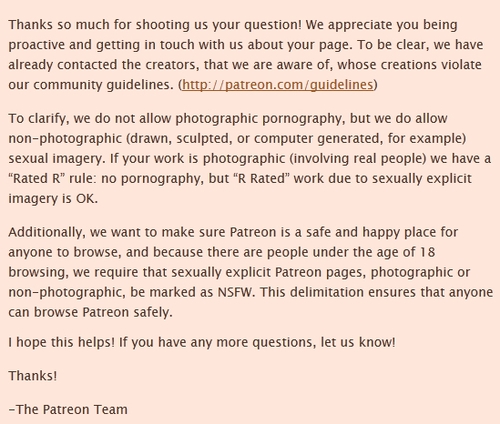The width and height of the screenshot is (500, 424).
Task: Open the patreon.com/guidelines link
Action: click(277, 85)
